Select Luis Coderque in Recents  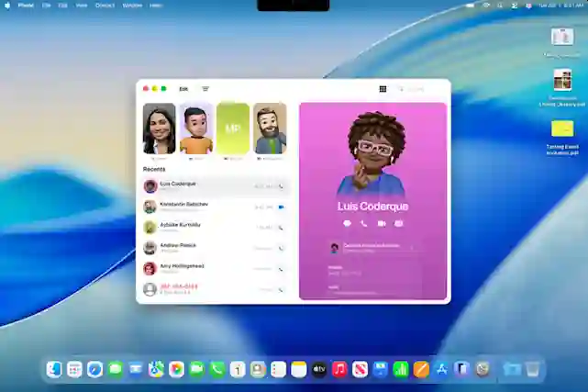pos(216,186)
